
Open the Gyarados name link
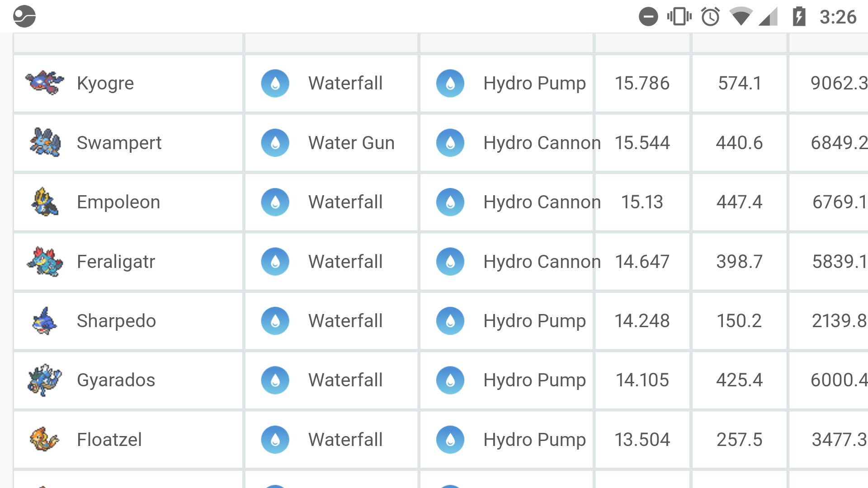(x=116, y=380)
